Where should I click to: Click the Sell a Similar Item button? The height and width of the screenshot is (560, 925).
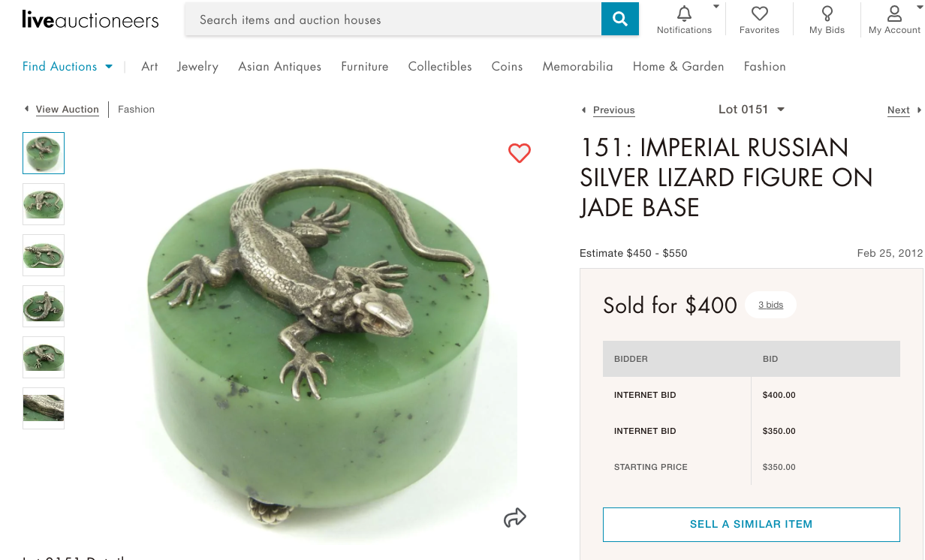point(751,524)
